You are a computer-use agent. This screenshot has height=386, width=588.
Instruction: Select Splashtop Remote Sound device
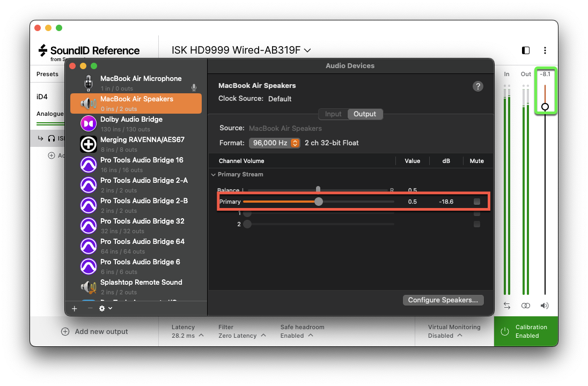(x=136, y=287)
